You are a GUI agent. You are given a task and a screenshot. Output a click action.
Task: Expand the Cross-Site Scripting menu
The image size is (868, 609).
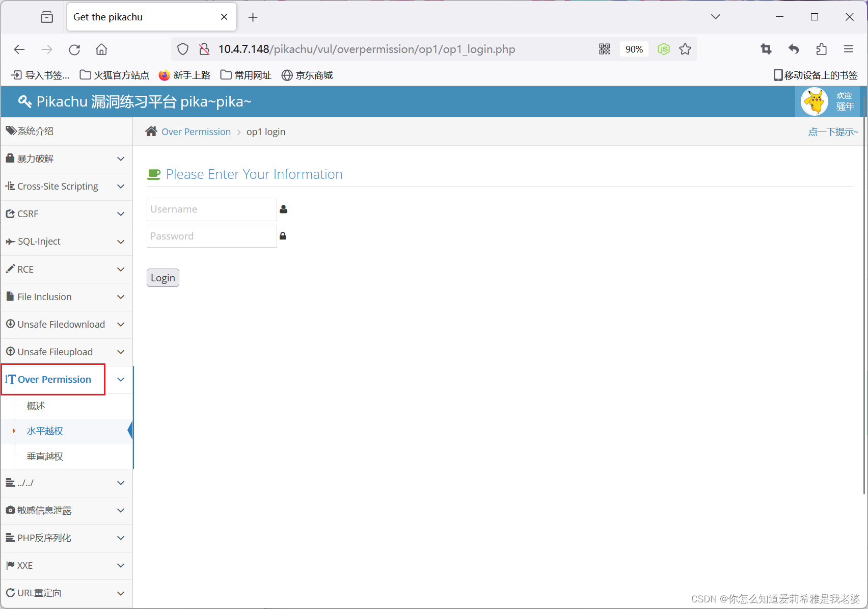coord(67,187)
